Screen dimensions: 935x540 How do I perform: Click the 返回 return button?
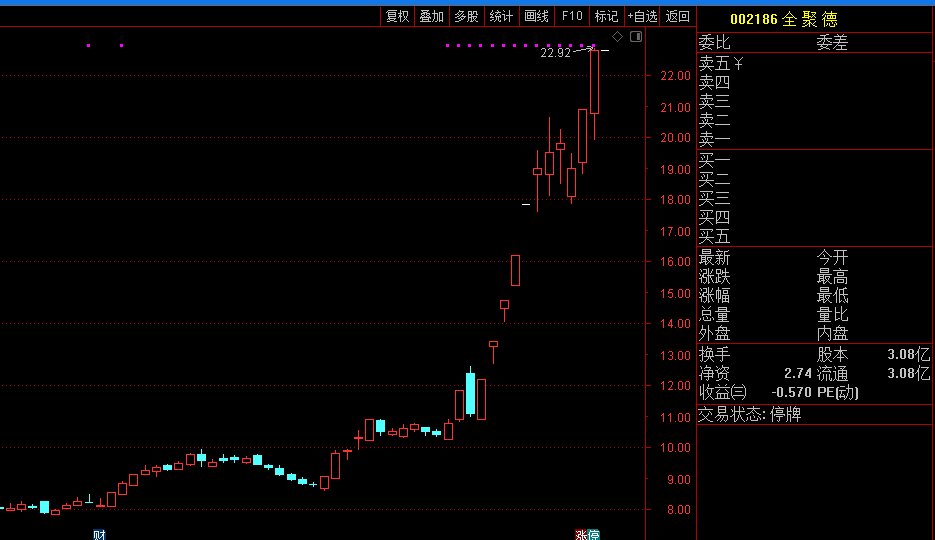click(x=677, y=17)
